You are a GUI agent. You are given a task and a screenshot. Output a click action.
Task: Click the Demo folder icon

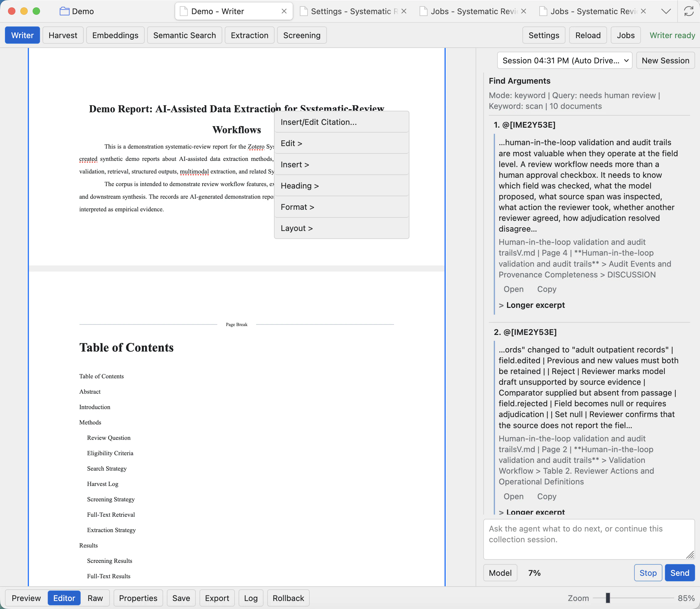pyautogui.click(x=64, y=11)
